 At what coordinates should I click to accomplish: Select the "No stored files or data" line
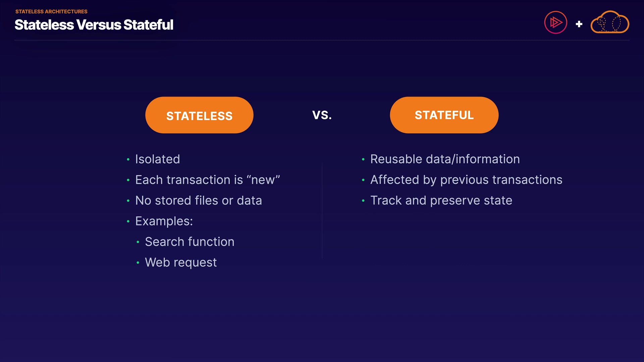(198, 200)
